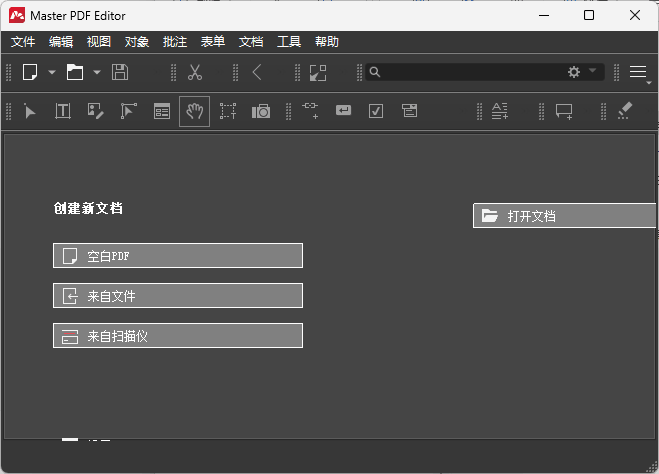Open the 表单 menu

point(213,42)
